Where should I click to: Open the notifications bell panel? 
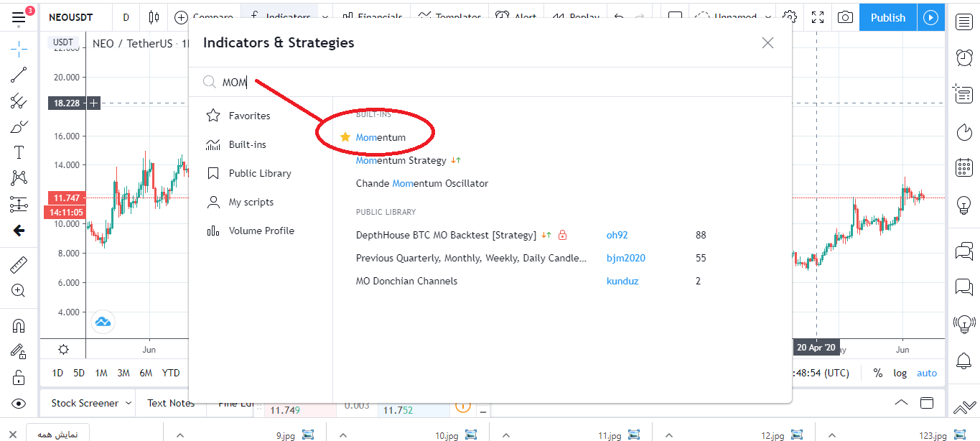click(x=963, y=361)
